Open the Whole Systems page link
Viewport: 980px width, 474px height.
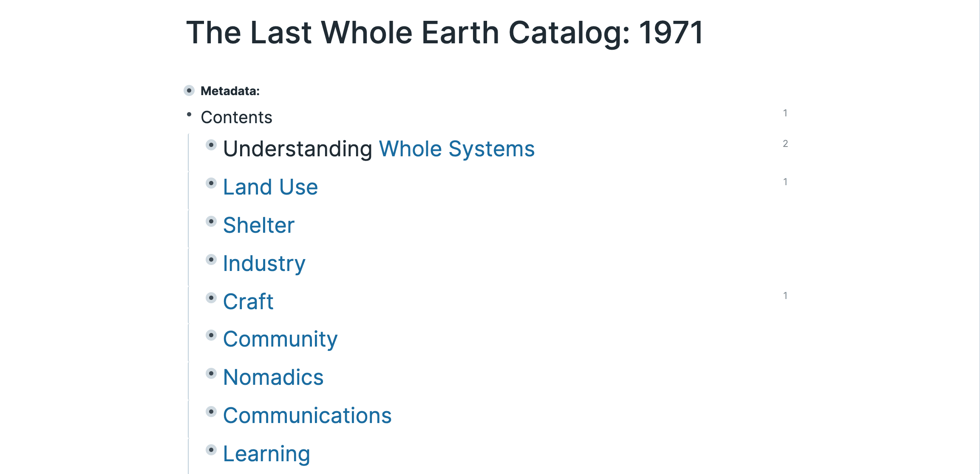pos(456,149)
